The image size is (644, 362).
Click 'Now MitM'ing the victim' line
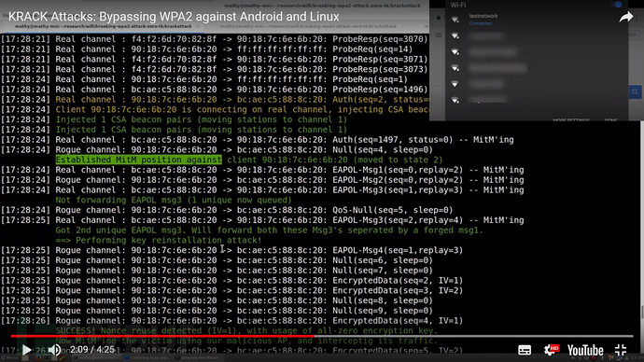coord(246,341)
